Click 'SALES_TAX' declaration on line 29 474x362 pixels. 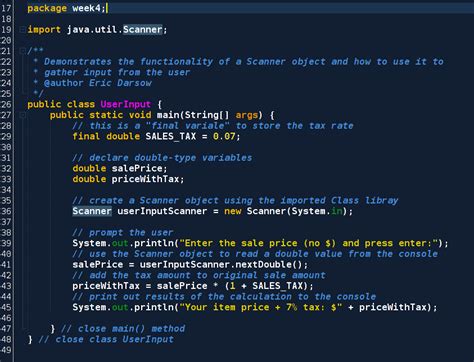click(x=171, y=136)
